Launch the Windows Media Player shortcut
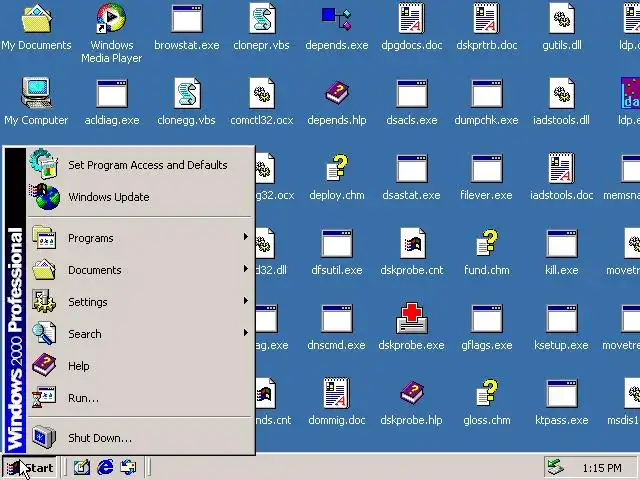 click(111, 19)
